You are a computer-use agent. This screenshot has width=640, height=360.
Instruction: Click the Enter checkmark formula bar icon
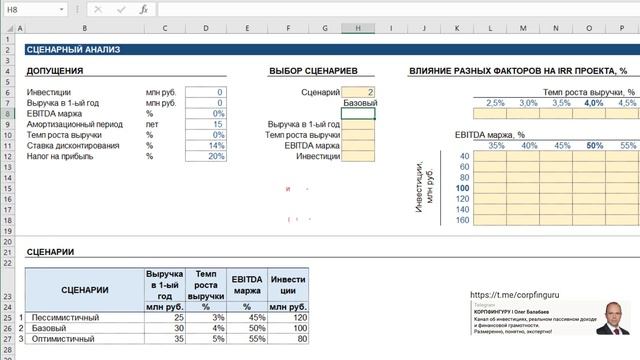121,9
